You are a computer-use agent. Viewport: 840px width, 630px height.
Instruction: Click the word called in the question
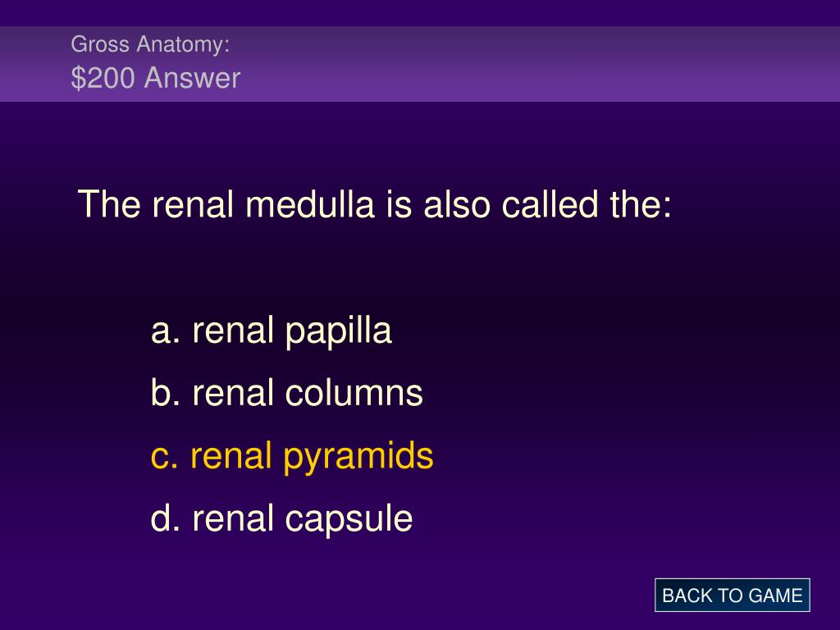click(550, 204)
